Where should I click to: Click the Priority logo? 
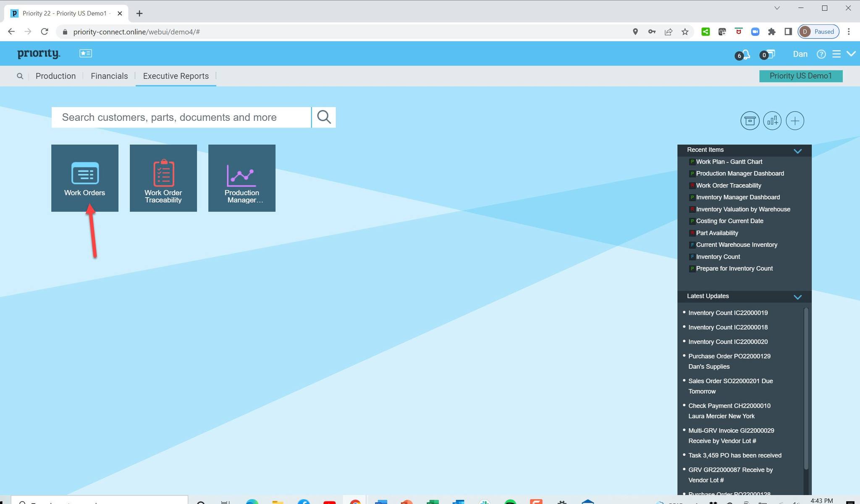click(39, 54)
